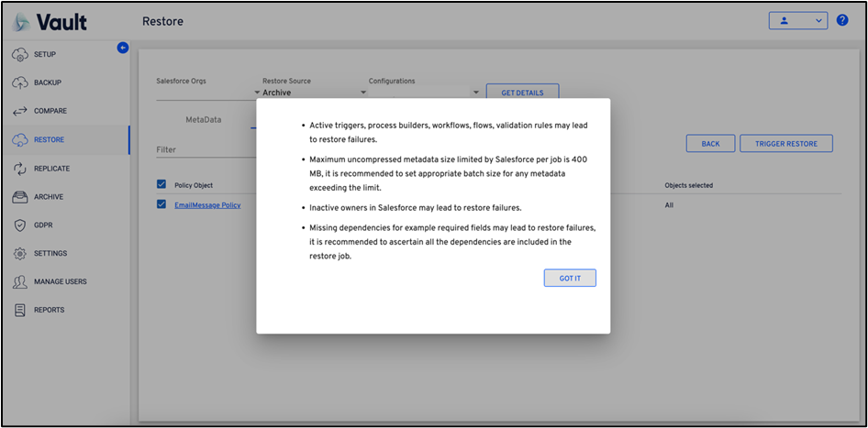Collapse sidebar with blue arrow button

(x=123, y=48)
